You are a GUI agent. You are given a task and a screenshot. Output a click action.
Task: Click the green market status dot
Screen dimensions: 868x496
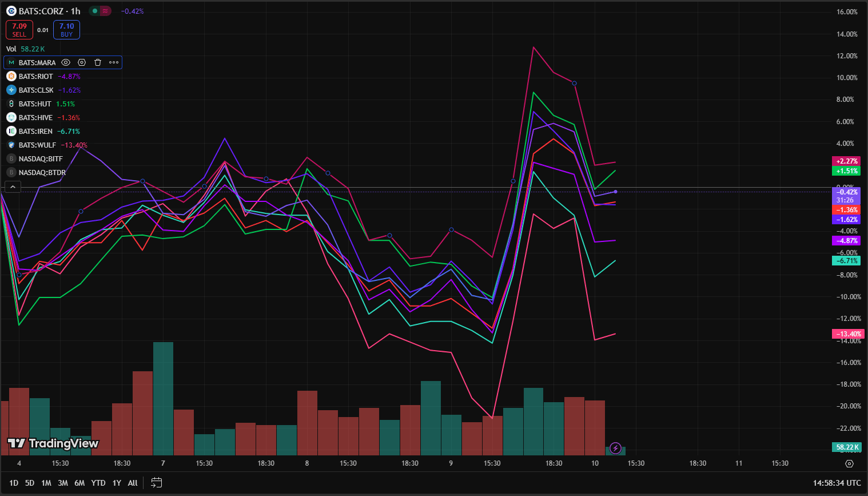click(95, 11)
